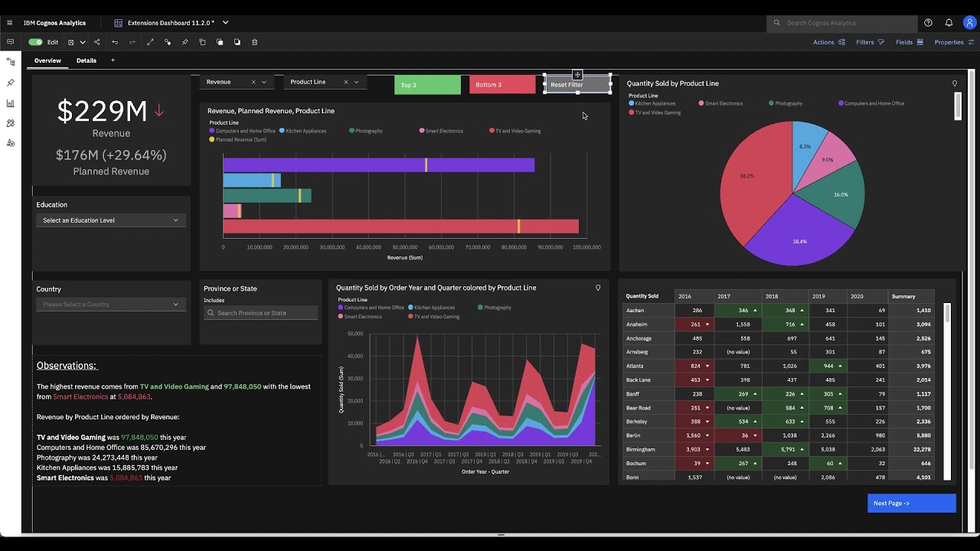The height and width of the screenshot is (551, 980).
Task: Click Next Page button
Action: pyautogui.click(x=911, y=503)
